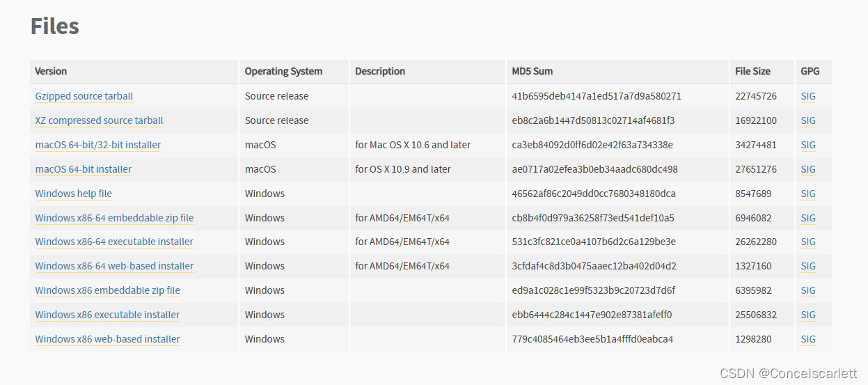Click SIG link for XZ compressed tarball

pyautogui.click(x=807, y=120)
